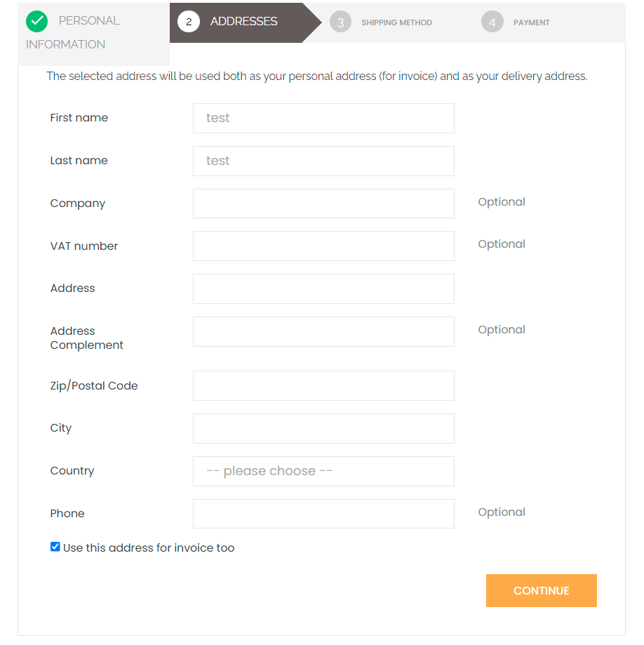Focus the Address Complement field
The image size is (644, 645).
pyautogui.click(x=323, y=331)
